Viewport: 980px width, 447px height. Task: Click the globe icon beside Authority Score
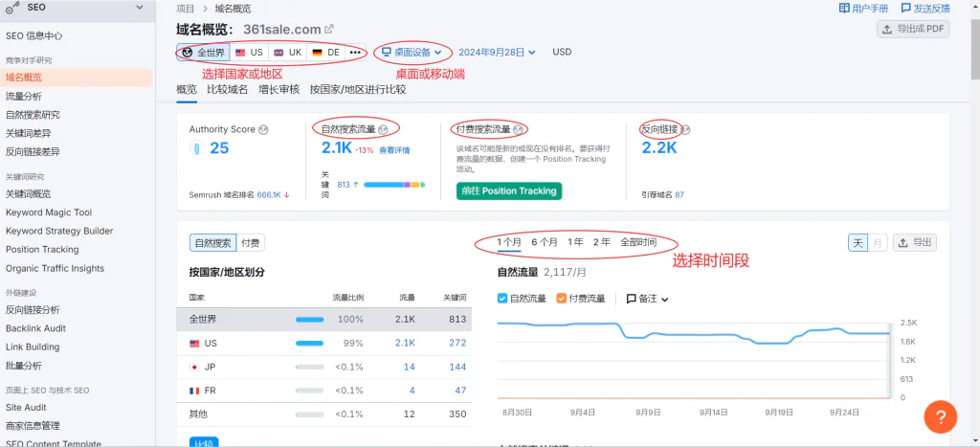pos(263,130)
